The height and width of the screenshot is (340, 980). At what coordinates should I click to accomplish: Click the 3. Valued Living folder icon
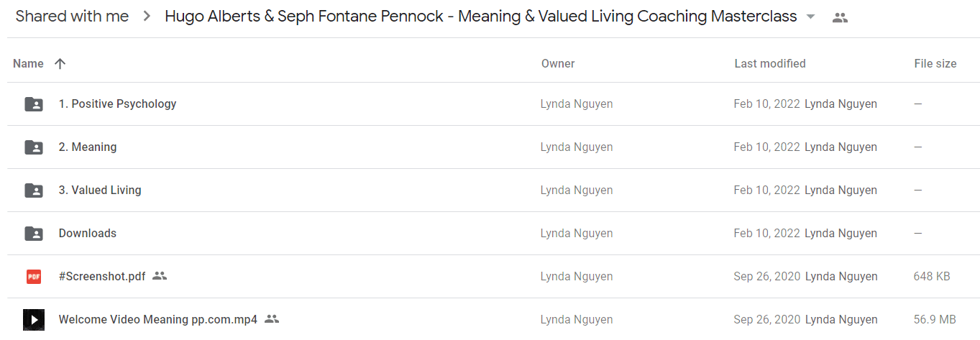(x=34, y=190)
